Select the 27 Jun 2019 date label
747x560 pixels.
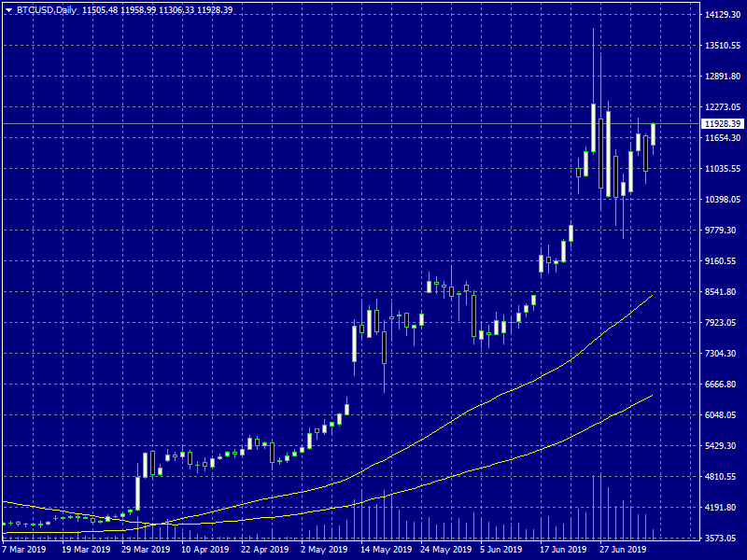click(x=623, y=550)
